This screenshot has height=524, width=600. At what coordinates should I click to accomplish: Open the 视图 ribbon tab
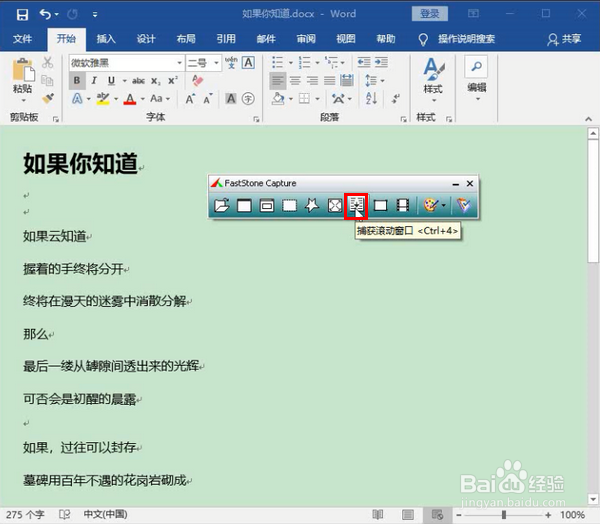[x=346, y=39]
